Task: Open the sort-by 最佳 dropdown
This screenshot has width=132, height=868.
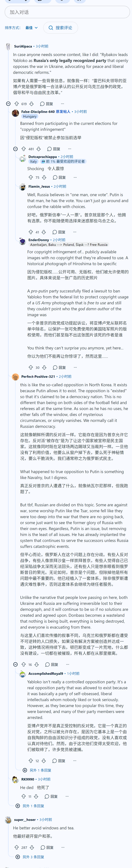Action: pos(32,28)
